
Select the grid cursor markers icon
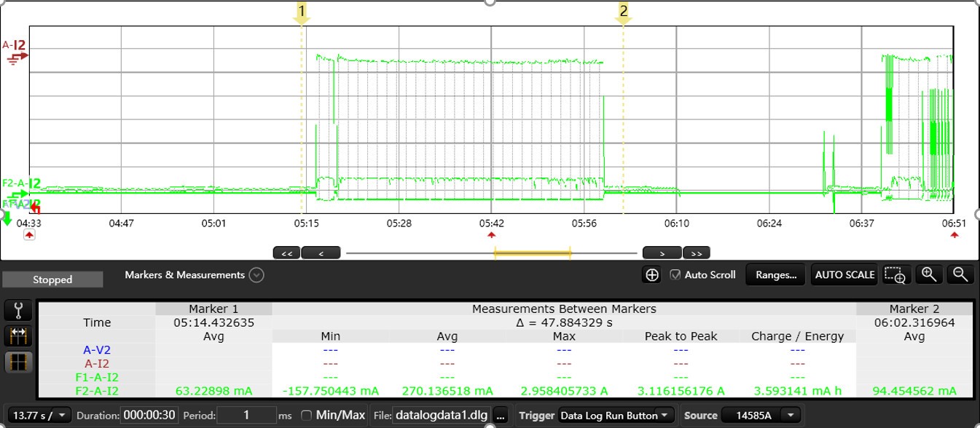click(x=18, y=361)
